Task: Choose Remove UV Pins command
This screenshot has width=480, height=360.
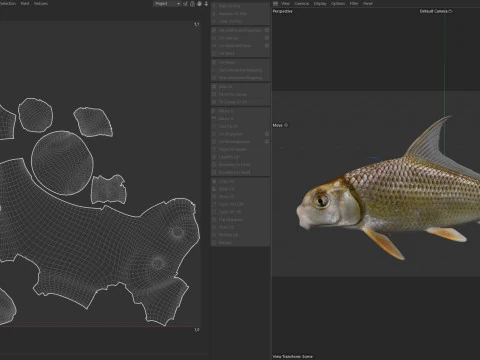Action: click(240, 14)
